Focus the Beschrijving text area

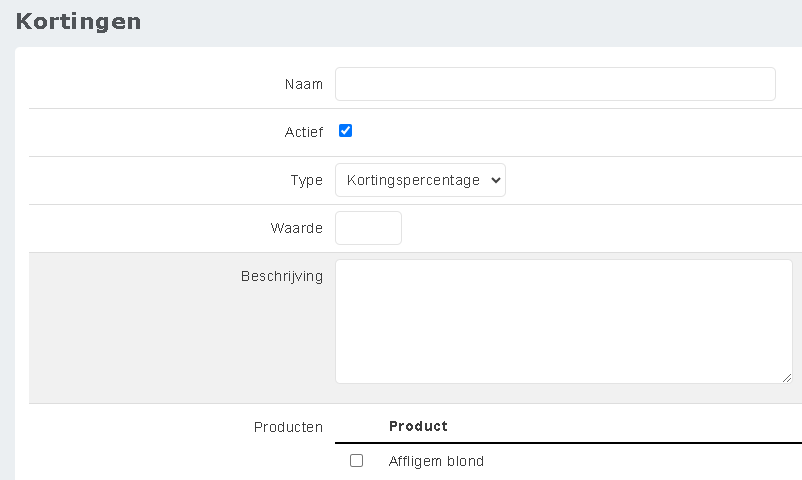563,320
